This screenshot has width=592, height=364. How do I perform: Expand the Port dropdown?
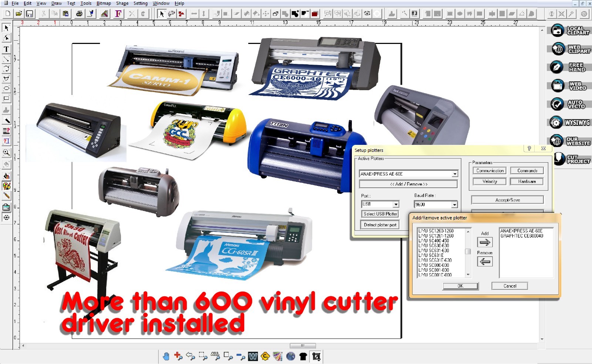(x=396, y=204)
